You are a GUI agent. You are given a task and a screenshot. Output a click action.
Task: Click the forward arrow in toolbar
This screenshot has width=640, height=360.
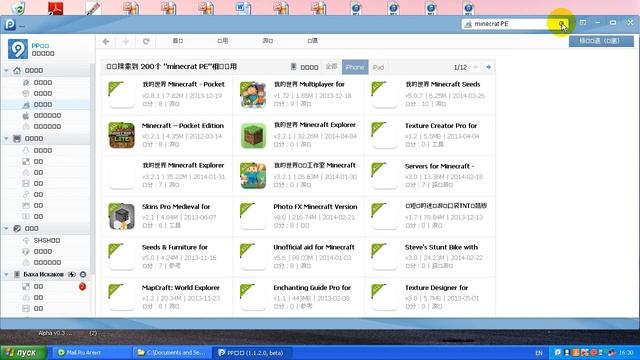point(126,41)
